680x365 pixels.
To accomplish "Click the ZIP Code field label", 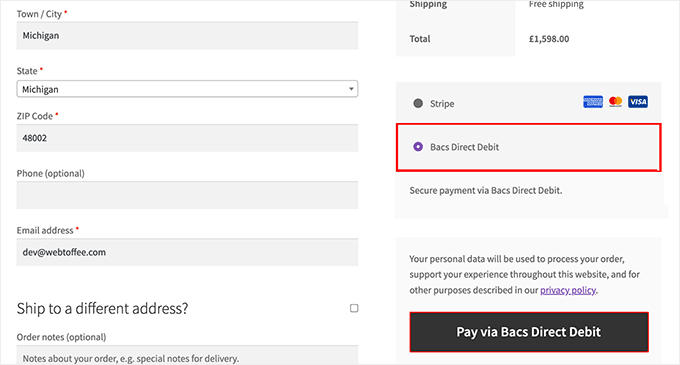I will (35, 116).
